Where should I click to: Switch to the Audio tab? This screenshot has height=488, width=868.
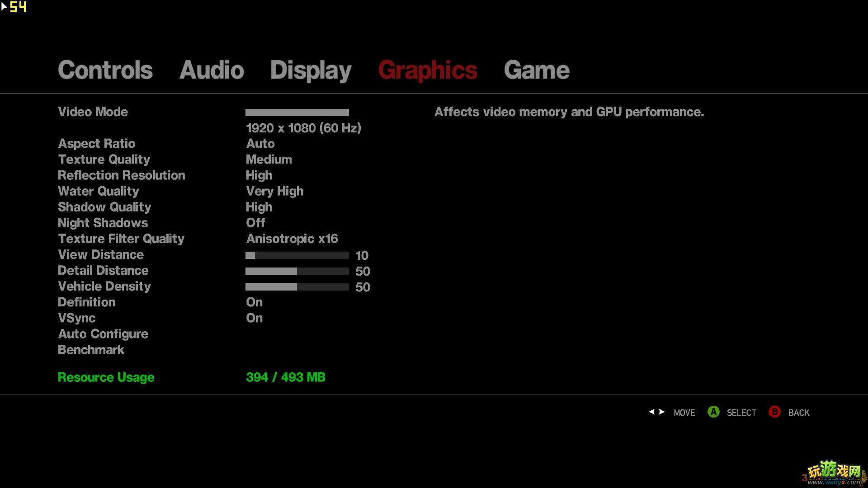coord(212,70)
